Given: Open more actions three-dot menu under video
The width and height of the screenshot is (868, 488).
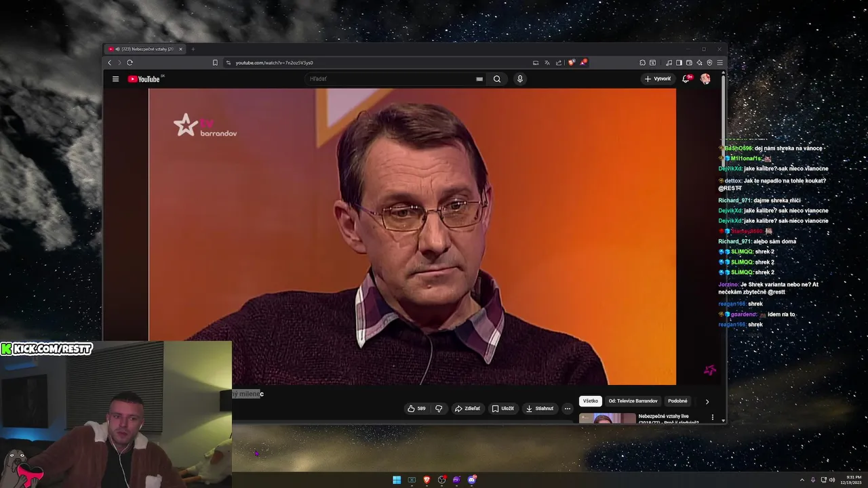Looking at the screenshot, I should (568, 409).
